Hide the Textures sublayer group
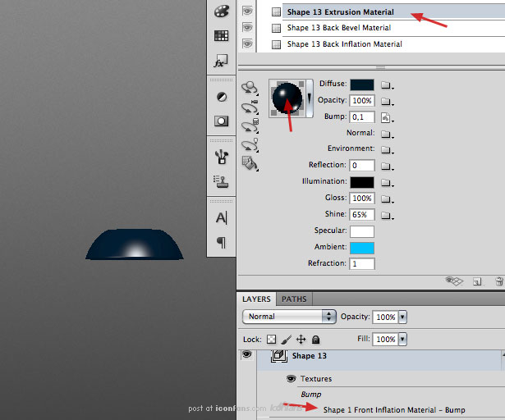505x420 pixels. coord(292,378)
